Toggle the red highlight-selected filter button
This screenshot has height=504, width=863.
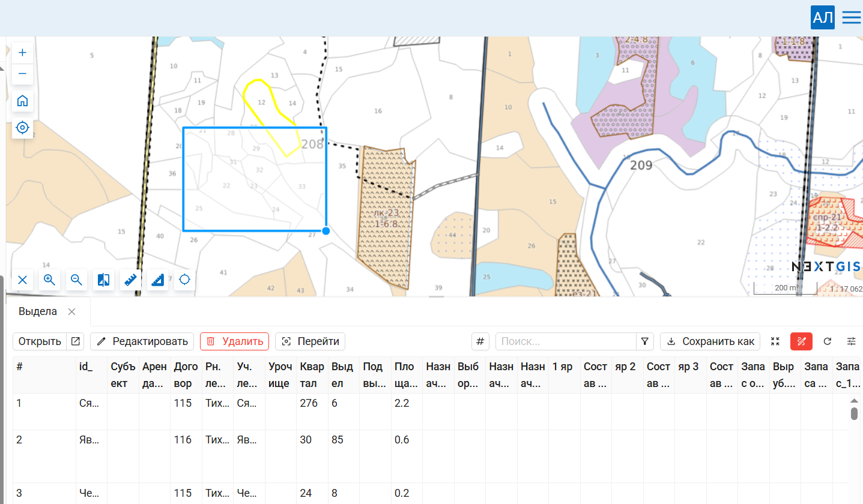[x=801, y=341]
